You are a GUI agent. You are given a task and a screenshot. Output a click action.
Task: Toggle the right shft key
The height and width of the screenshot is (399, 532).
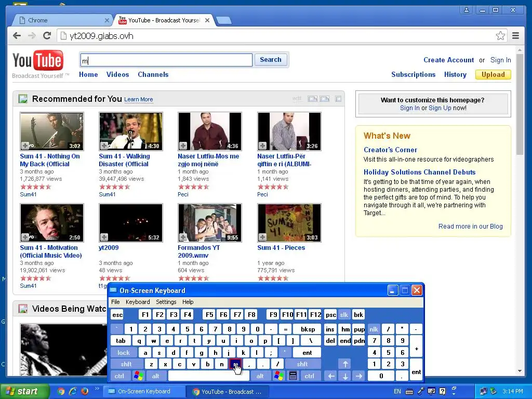point(303,364)
